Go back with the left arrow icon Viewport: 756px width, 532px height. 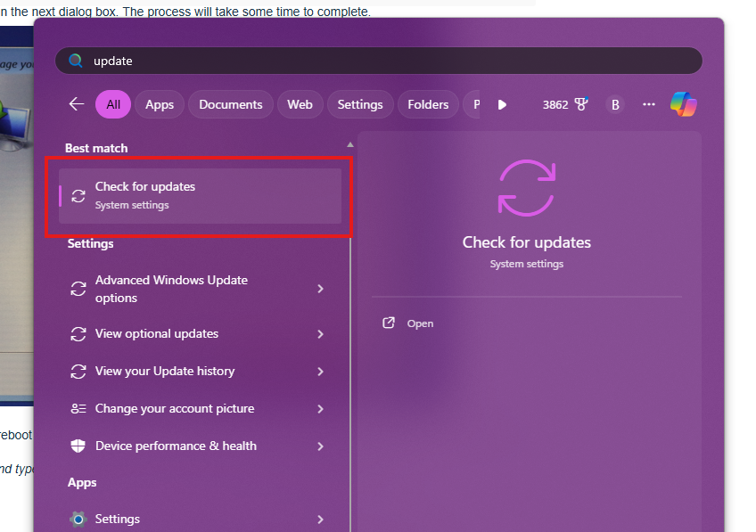[77, 104]
